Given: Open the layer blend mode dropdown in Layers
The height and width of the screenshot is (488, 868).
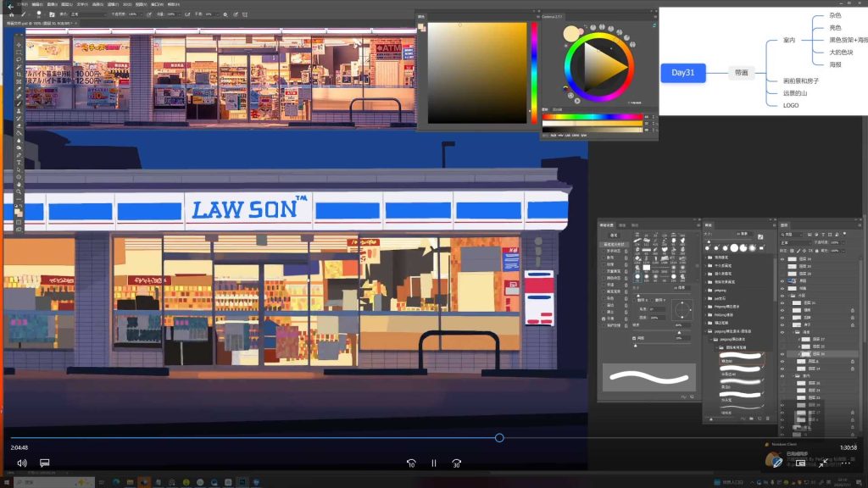Looking at the screenshot, I should point(795,242).
